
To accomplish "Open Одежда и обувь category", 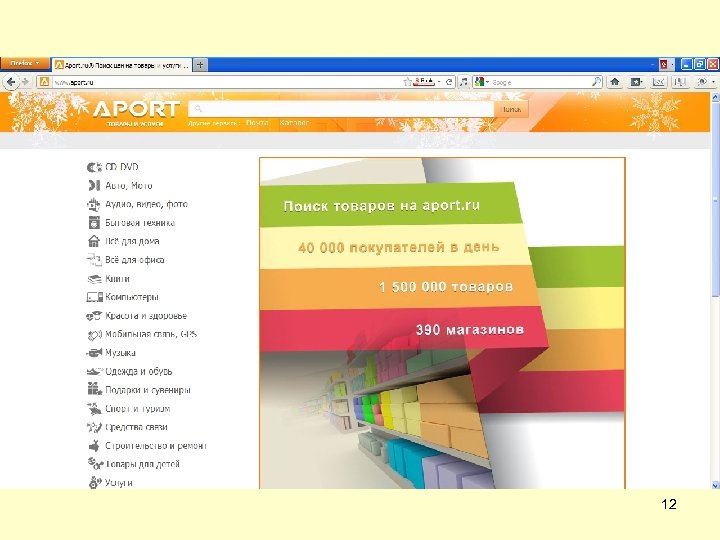I will (x=139, y=371).
